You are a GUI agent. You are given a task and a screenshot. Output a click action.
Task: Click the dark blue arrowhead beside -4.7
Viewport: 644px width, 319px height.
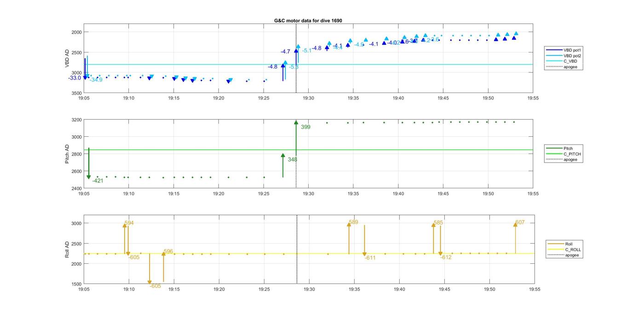[296, 51]
